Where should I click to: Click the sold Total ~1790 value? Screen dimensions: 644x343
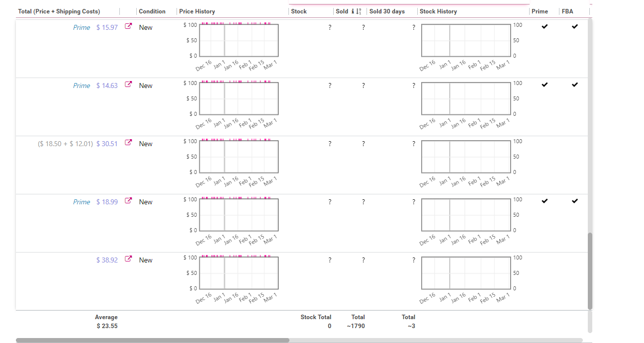point(356,326)
